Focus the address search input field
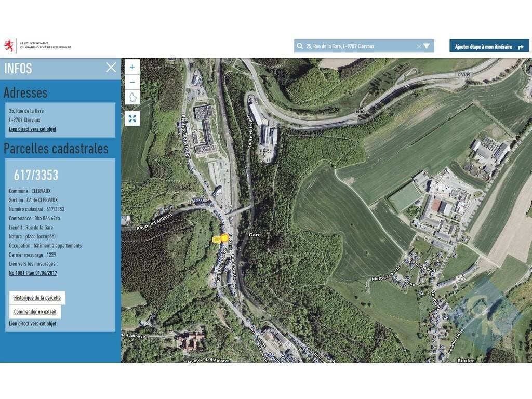 pos(358,46)
